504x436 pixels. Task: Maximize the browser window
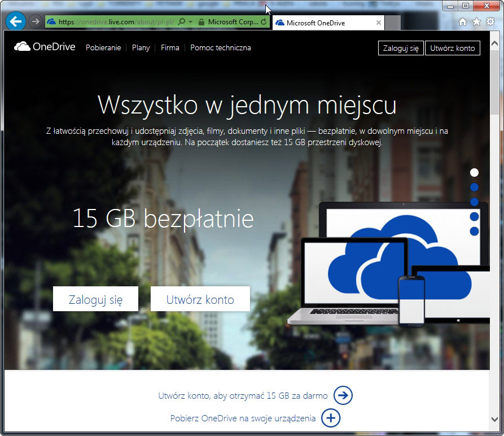(466, 6)
